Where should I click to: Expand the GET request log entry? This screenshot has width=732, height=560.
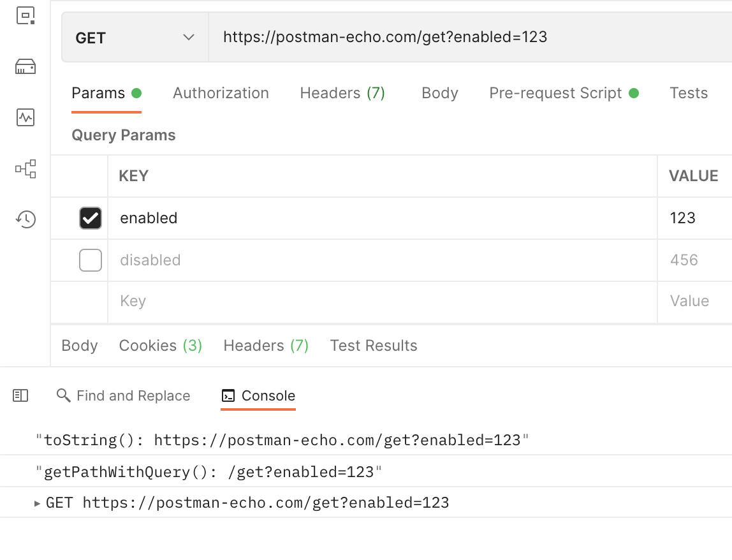(x=36, y=503)
